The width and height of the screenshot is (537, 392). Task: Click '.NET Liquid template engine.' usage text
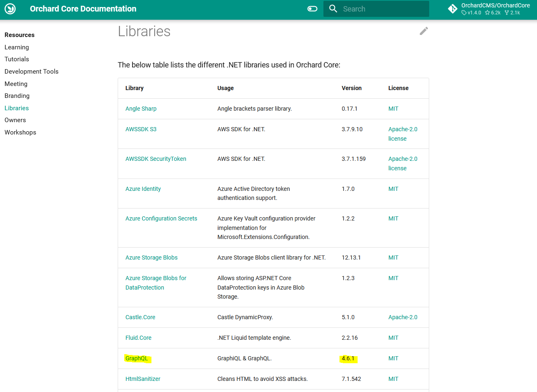[254, 338]
